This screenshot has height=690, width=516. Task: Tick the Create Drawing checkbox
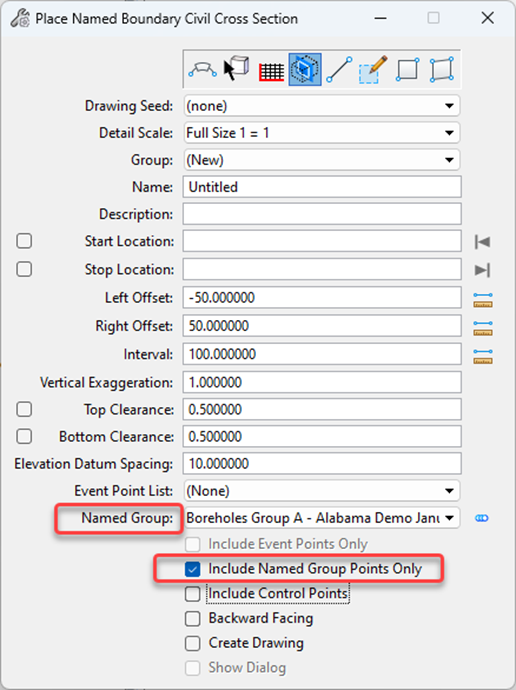[x=193, y=643]
